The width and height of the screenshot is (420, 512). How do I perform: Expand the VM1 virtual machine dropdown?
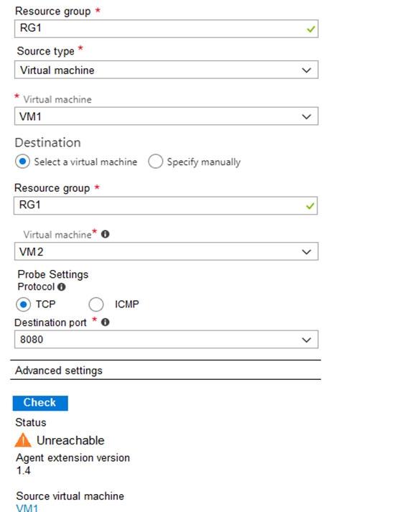click(166, 116)
